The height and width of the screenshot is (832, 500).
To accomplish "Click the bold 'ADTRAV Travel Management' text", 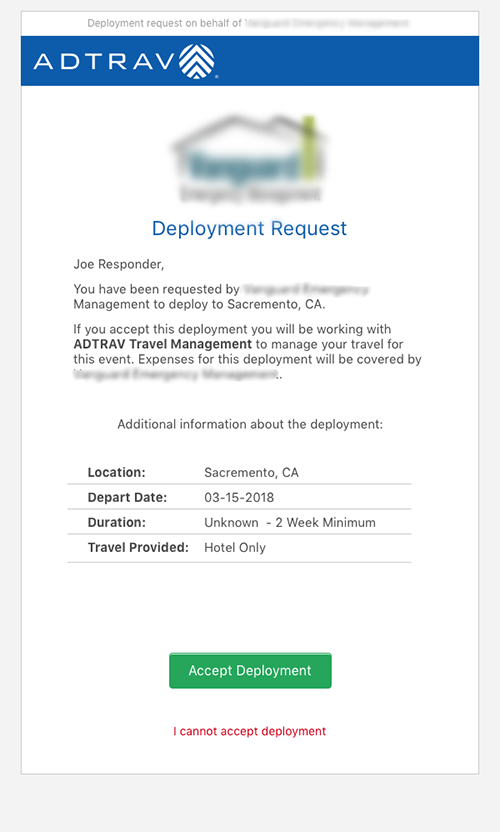I will (x=162, y=344).
